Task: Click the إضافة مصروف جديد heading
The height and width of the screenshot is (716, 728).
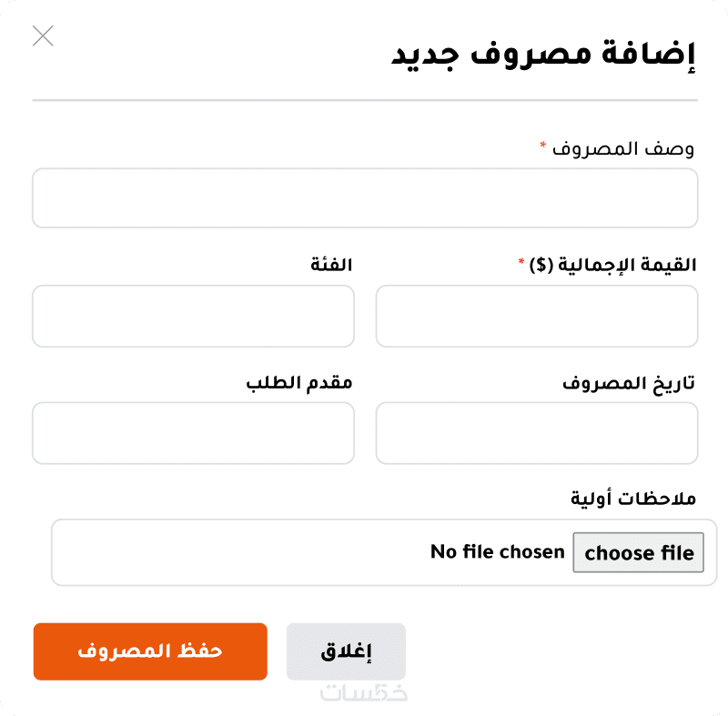Action: coord(543,55)
